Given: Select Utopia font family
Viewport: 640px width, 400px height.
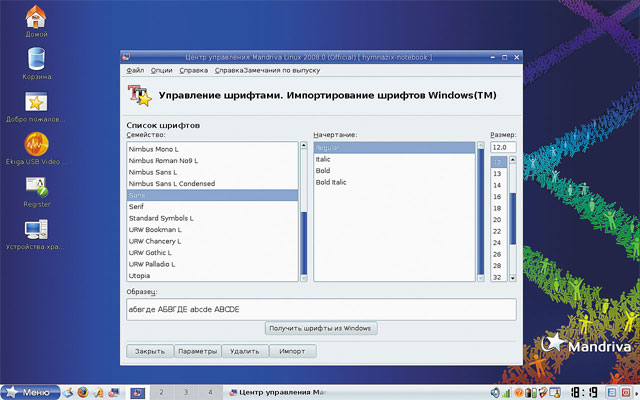Looking at the screenshot, I should pos(212,276).
